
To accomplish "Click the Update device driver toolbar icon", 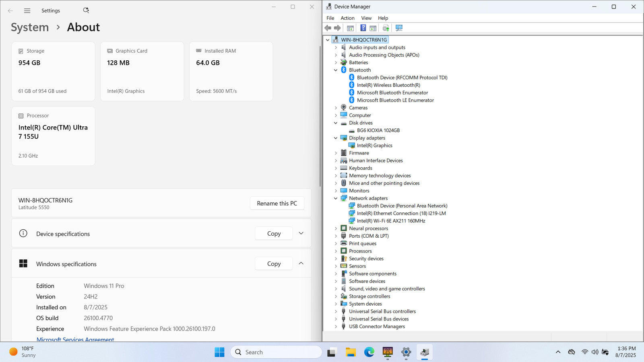I will point(386,28).
